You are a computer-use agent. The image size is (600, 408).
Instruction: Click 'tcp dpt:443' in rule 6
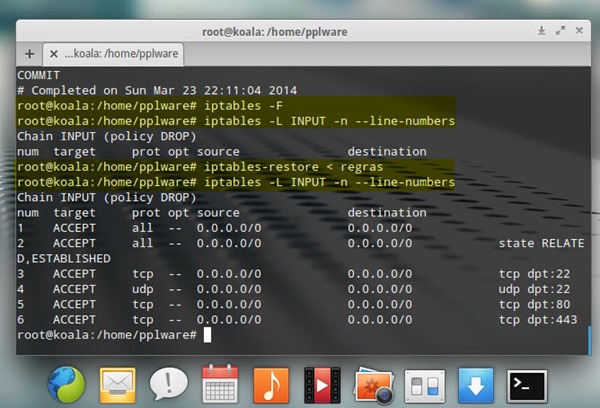pos(538,320)
